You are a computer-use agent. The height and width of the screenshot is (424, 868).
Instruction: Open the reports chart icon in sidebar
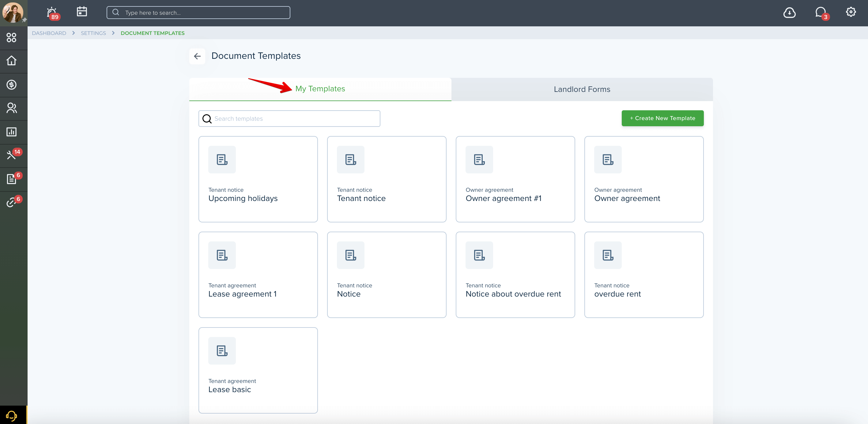[x=11, y=132]
